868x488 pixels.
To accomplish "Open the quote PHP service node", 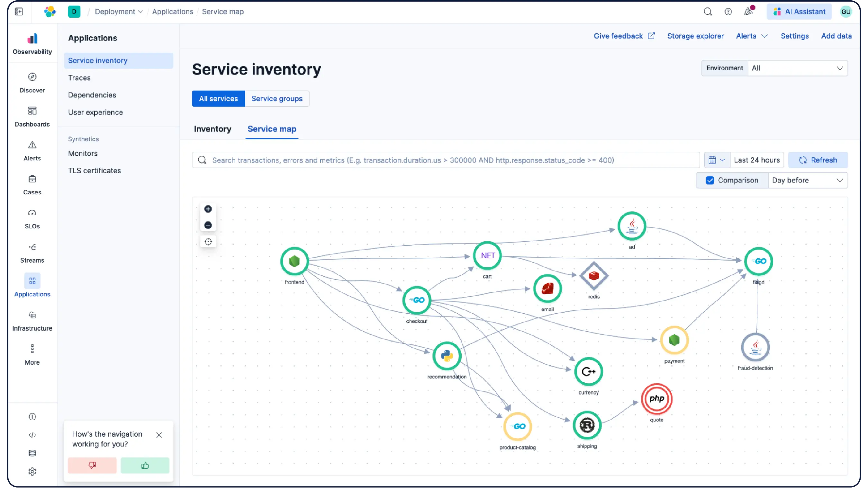I will point(656,399).
